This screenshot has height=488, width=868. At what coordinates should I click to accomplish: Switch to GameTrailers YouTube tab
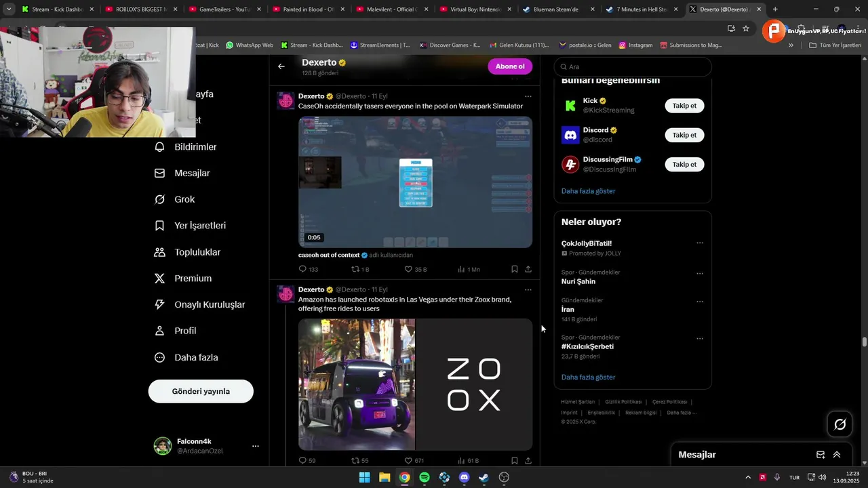(224, 9)
